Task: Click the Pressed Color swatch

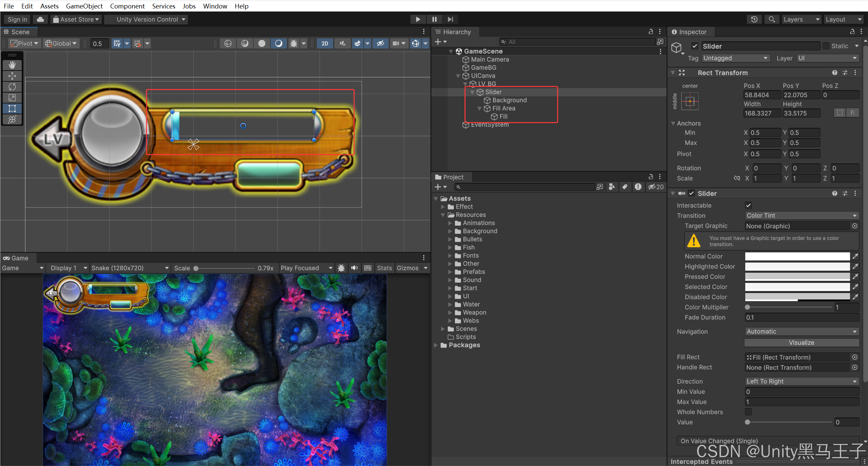Action: 797,277
